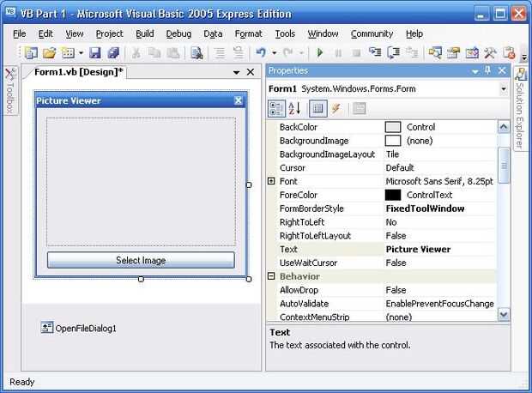
Task: Open the File menu
Action: point(20,34)
